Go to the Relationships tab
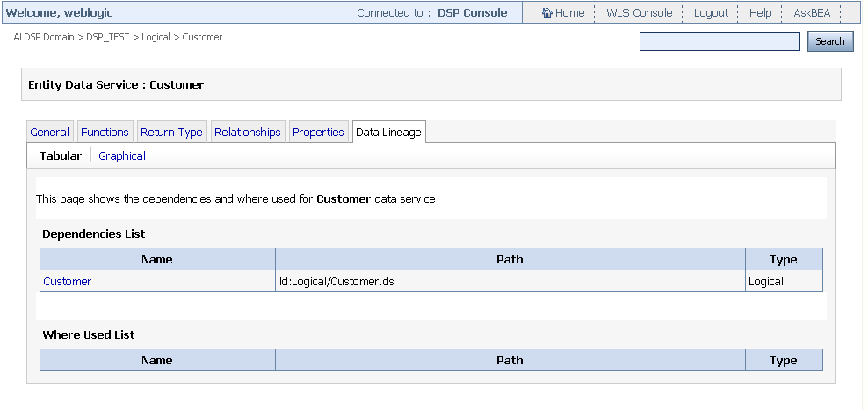Screen dimensions: 868x410 pos(248,133)
